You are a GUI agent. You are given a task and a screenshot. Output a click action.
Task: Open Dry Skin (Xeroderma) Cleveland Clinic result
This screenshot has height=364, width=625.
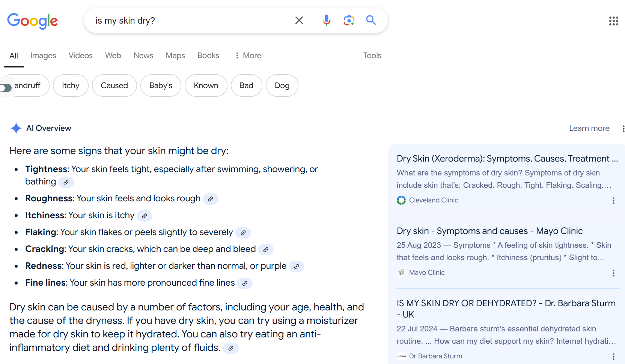pyautogui.click(x=507, y=159)
